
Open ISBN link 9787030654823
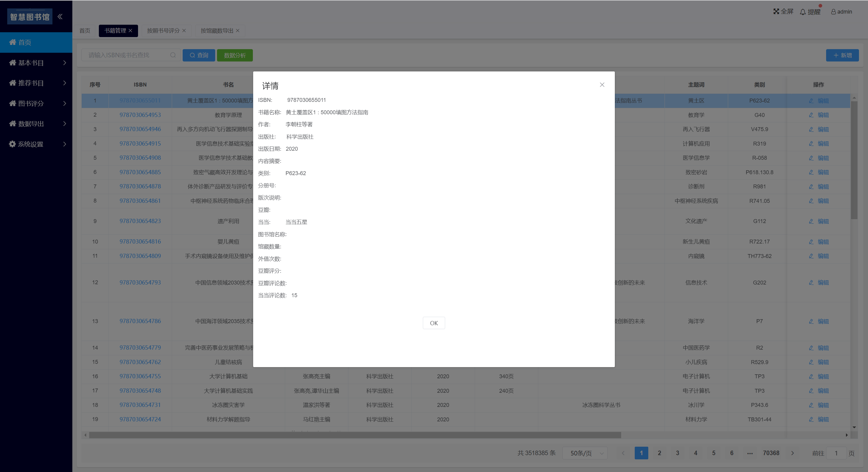tap(140, 221)
